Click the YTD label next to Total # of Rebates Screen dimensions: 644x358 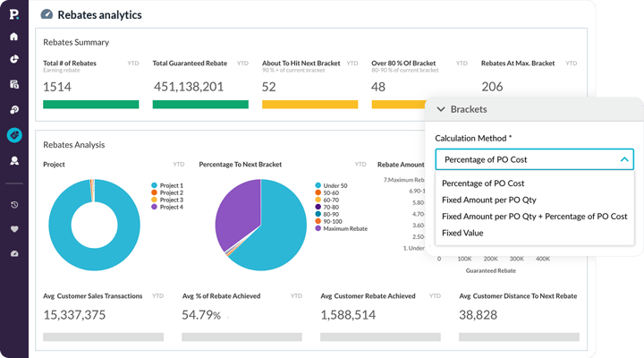(133, 64)
